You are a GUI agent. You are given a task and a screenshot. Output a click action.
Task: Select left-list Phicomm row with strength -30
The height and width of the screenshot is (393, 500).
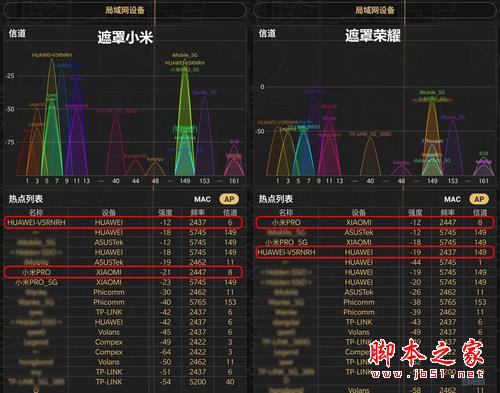click(124, 292)
